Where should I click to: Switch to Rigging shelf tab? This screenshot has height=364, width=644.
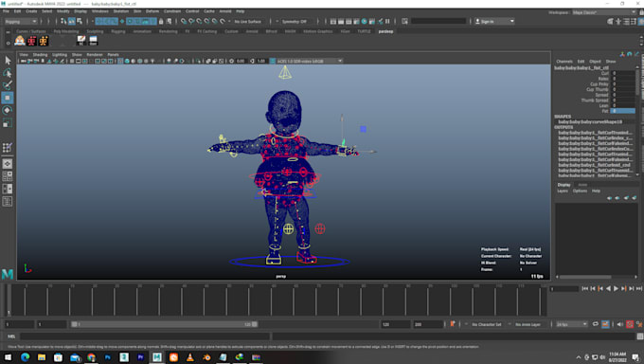click(118, 31)
